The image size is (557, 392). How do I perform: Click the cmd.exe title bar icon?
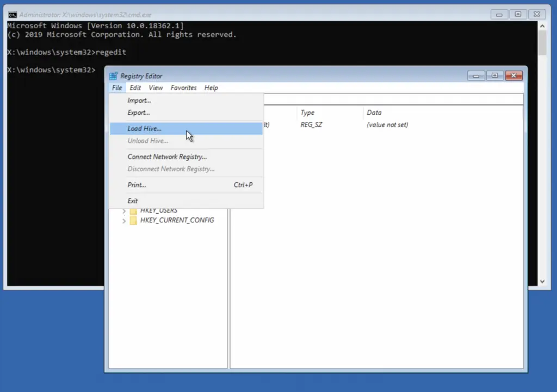click(x=12, y=15)
